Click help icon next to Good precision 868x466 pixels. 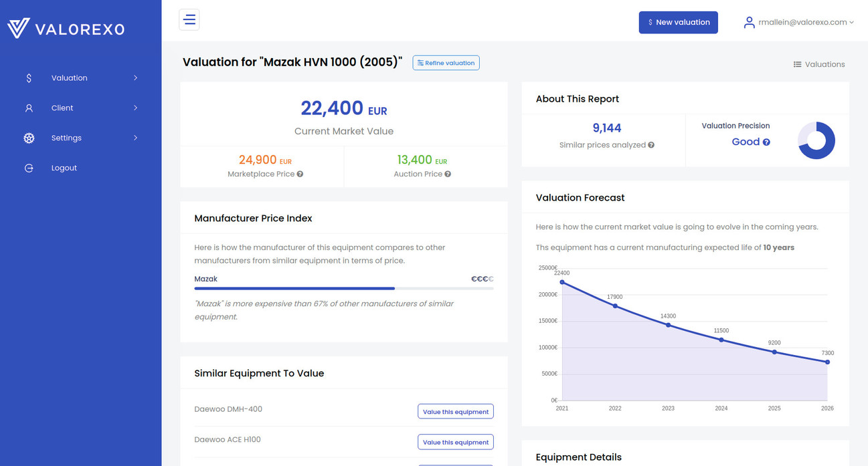pyautogui.click(x=766, y=142)
